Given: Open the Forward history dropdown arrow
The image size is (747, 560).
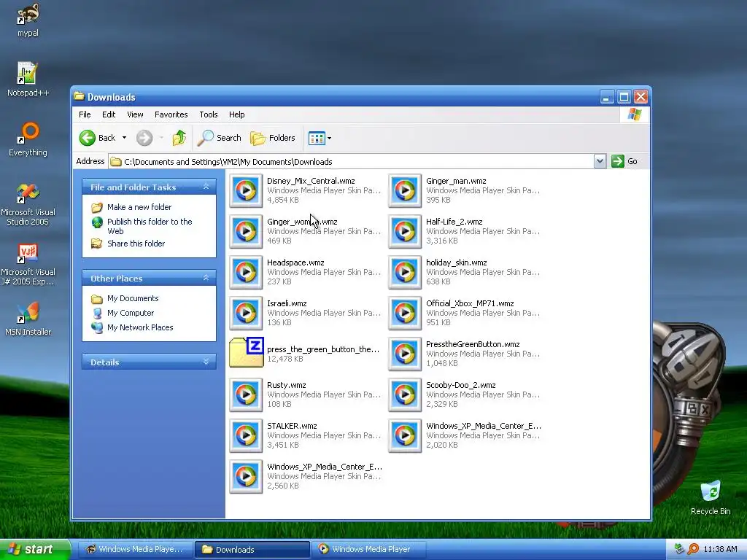Looking at the screenshot, I should pos(161,138).
